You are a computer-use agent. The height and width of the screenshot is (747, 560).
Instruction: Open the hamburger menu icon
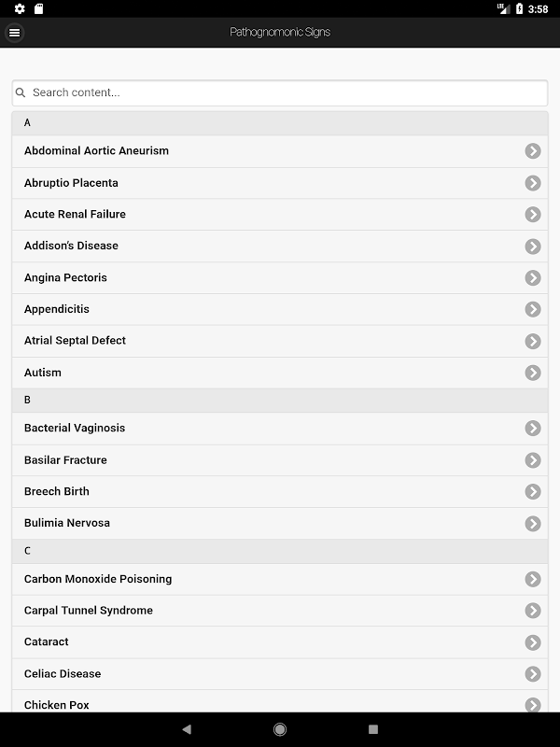click(x=14, y=33)
